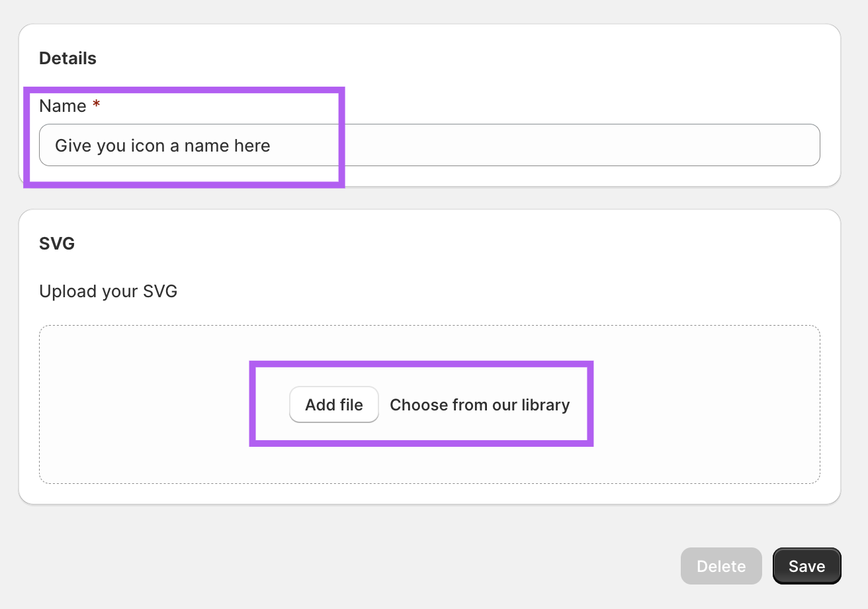Click the SVG section heading
Screen dimensions: 868x609
pos(57,244)
